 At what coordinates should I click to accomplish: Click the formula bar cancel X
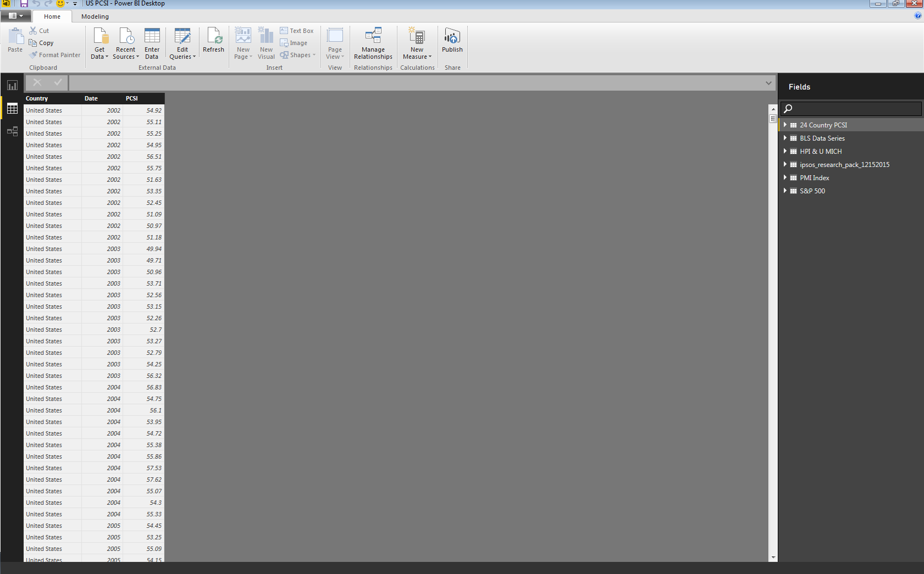37,82
